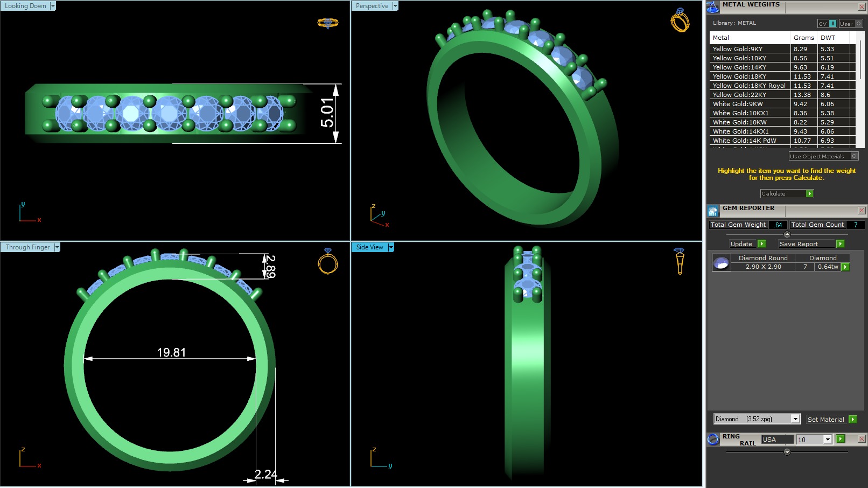The width and height of the screenshot is (868, 488).
Task: Select the Yellow Gold:18KY Royal row
Action: pyautogui.click(x=782, y=86)
